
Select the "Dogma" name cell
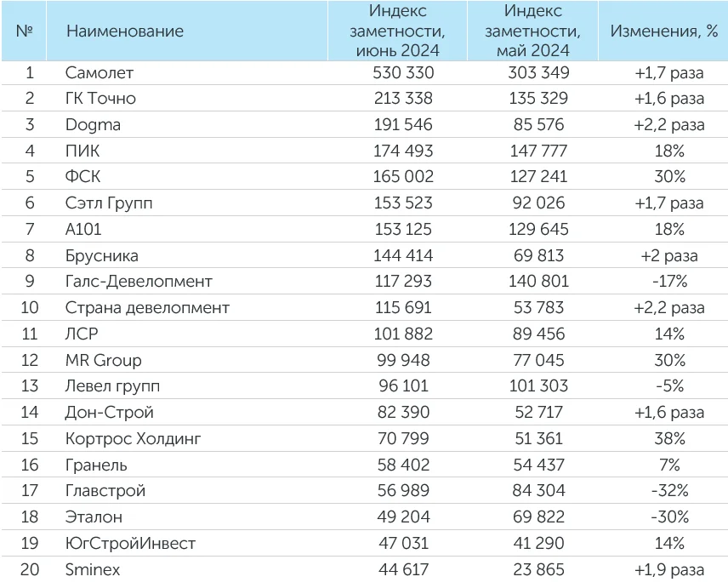click(93, 125)
